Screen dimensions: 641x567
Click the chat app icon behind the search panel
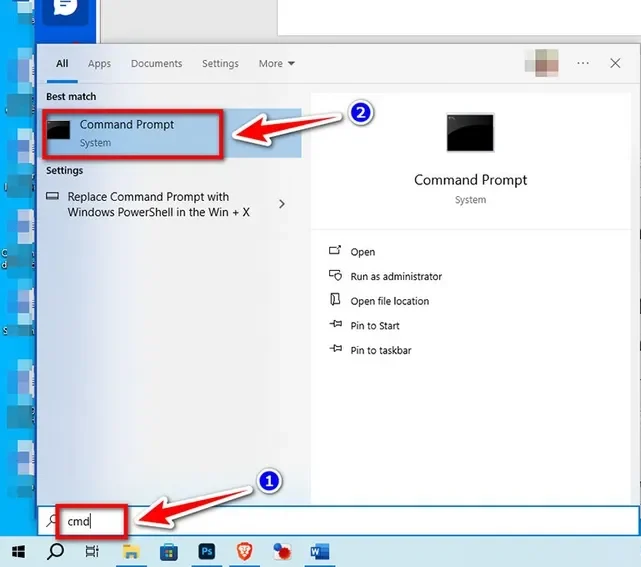click(65, 9)
